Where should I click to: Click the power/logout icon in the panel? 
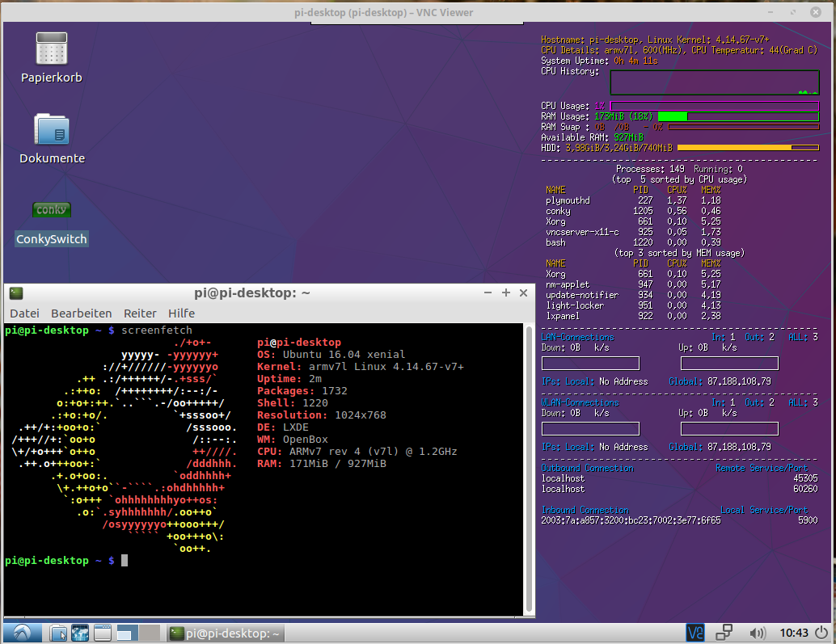[x=822, y=633]
